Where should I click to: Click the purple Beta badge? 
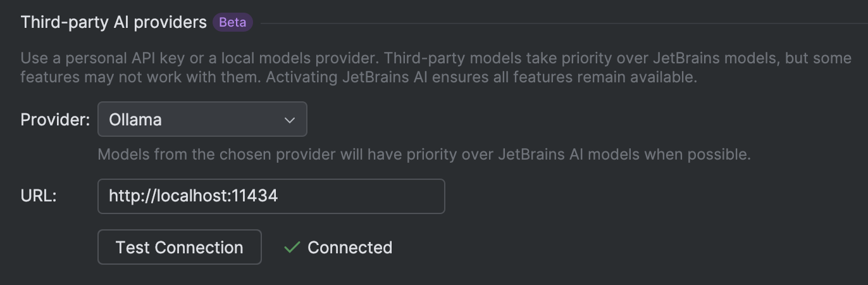233,23
